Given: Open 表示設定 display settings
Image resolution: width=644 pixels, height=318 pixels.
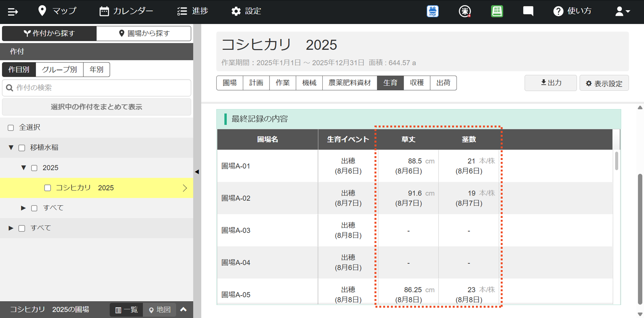Looking at the screenshot, I should point(604,83).
